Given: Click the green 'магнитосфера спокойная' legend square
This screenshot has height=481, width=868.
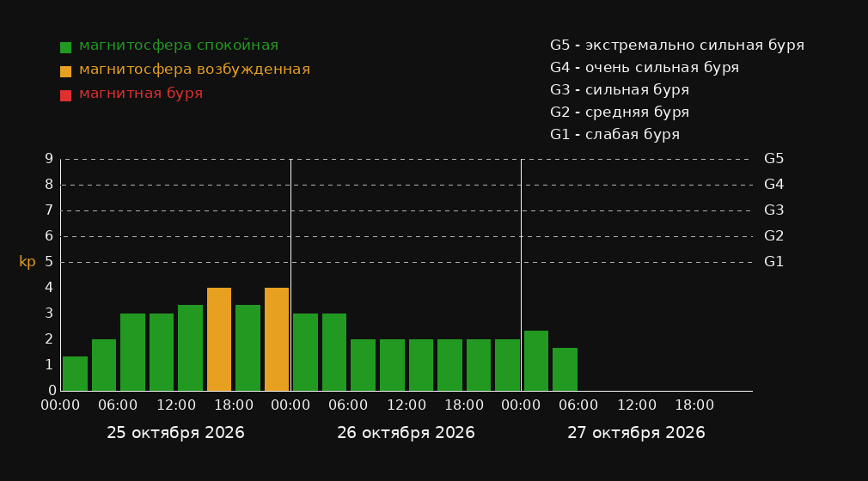Looking at the screenshot, I should point(66,47).
